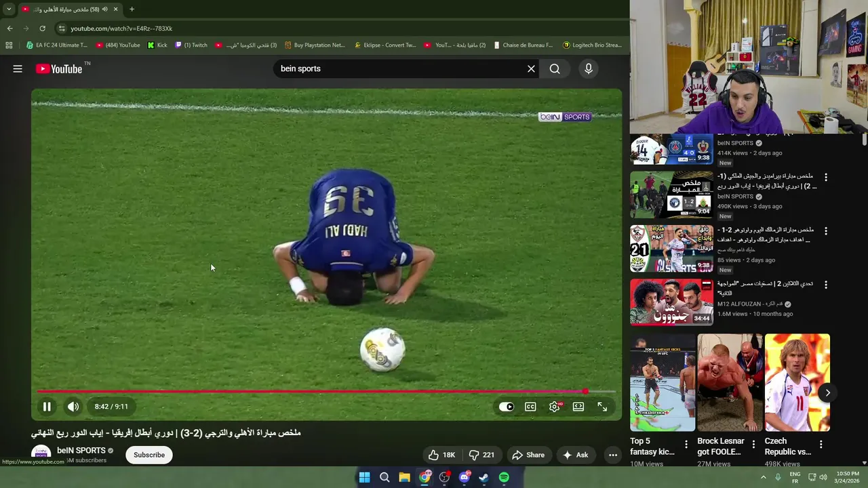
Task: Open the (484) YouTube bookmark
Action: point(118,45)
